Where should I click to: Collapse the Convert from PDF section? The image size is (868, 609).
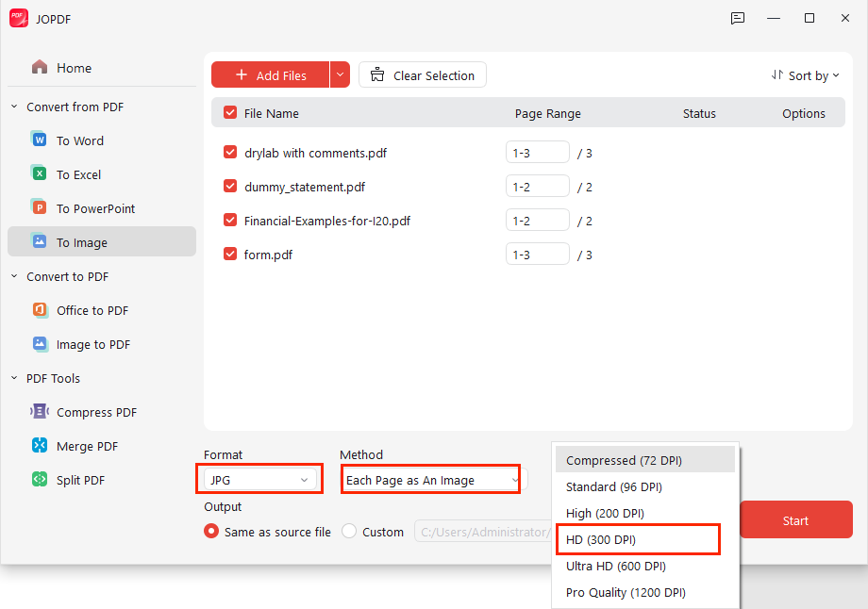point(14,107)
